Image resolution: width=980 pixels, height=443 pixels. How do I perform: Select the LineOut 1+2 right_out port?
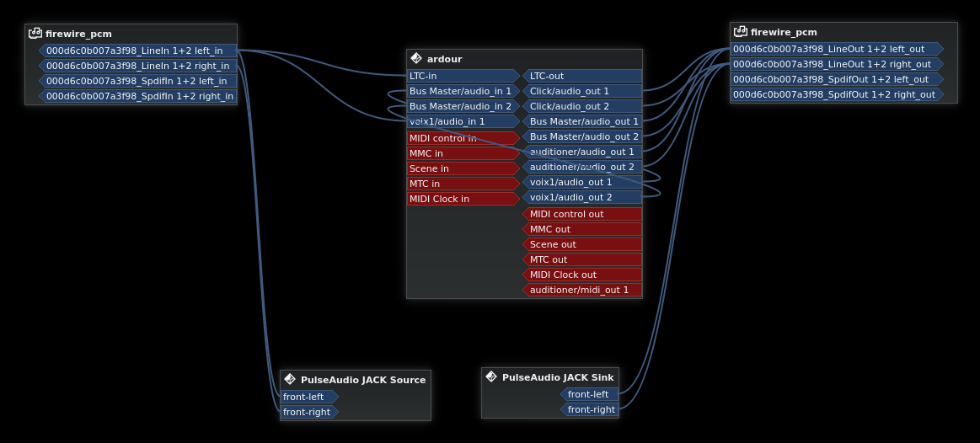[837, 64]
